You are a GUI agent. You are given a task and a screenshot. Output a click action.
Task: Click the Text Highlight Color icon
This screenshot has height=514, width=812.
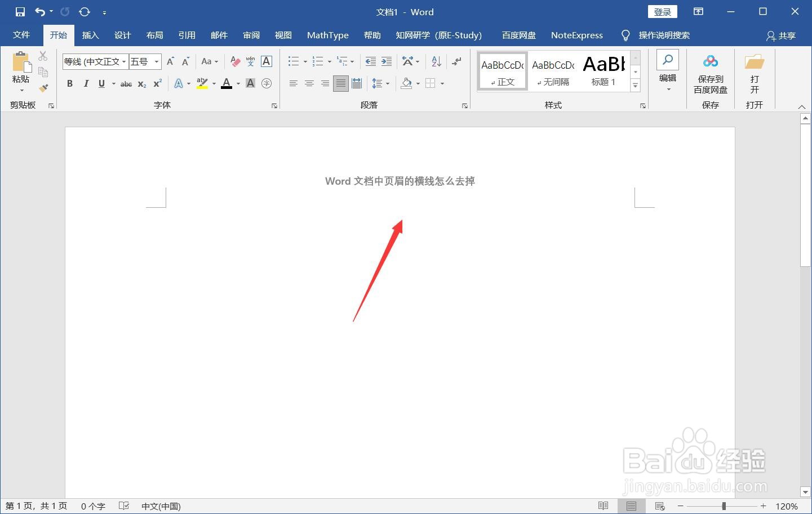point(201,83)
